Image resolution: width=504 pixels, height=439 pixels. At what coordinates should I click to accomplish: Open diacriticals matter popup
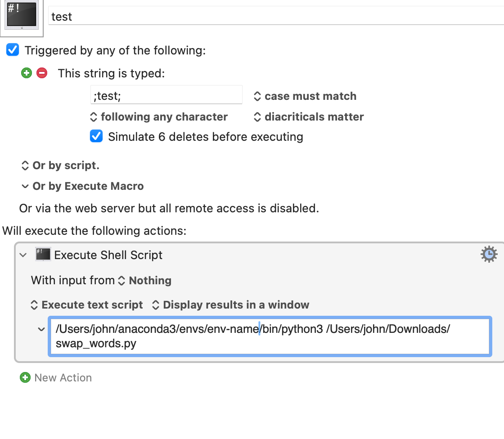tap(309, 116)
